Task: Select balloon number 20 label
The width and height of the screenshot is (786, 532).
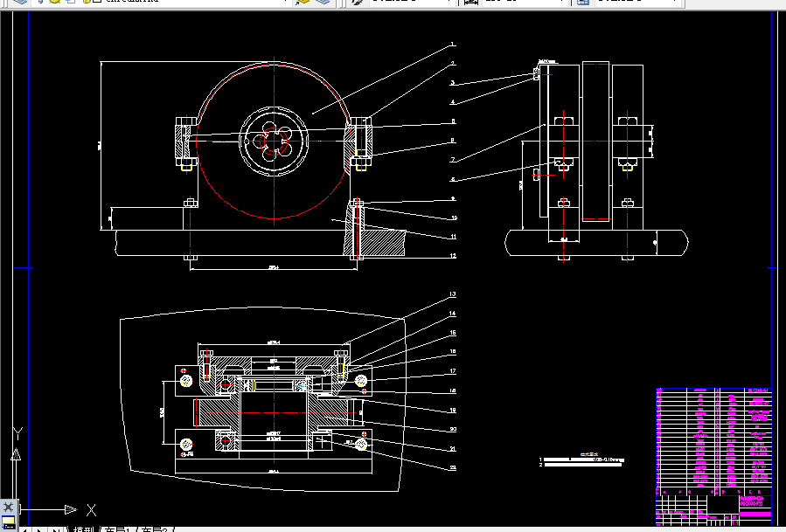Action: pyautogui.click(x=453, y=429)
